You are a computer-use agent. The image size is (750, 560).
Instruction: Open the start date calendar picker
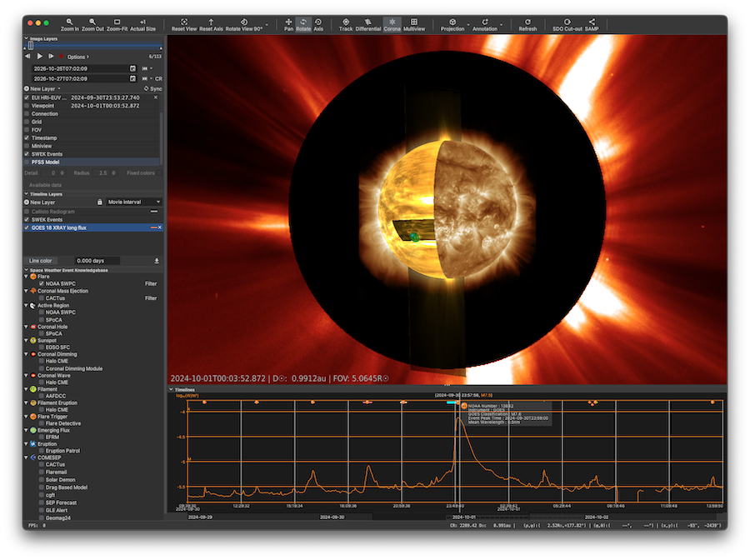click(133, 68)
